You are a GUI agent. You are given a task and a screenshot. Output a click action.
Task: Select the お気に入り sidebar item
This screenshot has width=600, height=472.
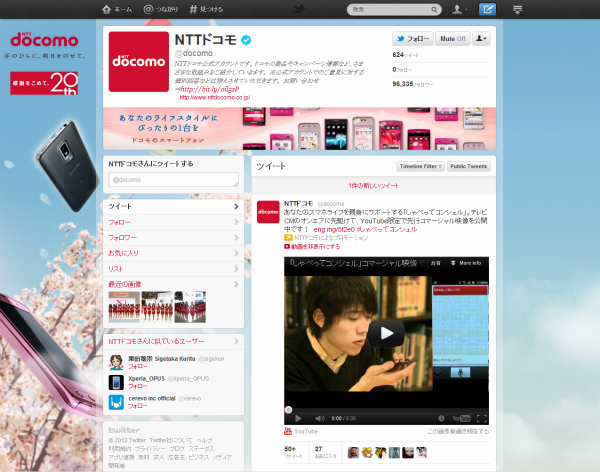[173, 253]
